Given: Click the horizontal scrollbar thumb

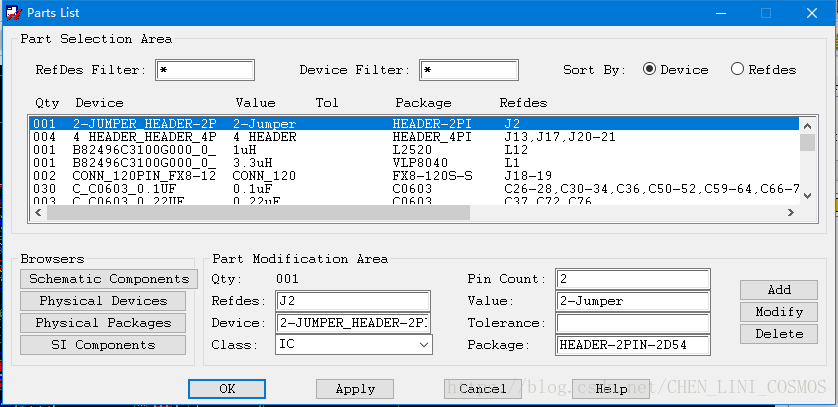Looking at the screenshot, I should coord(258,212).
